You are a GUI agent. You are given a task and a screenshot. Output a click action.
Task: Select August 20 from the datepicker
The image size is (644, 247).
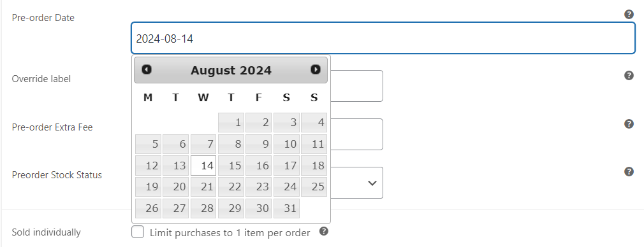pyautogui.click(x=176, y=187)
